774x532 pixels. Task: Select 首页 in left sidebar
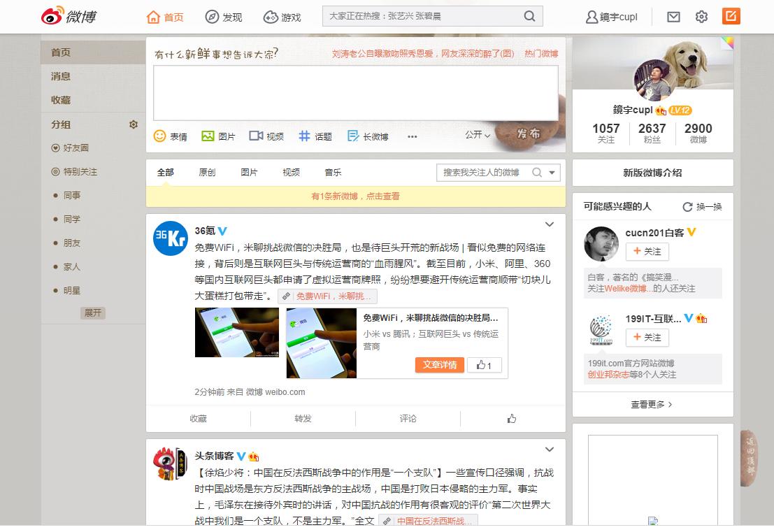pyautogui.click(x=93, y=52)
